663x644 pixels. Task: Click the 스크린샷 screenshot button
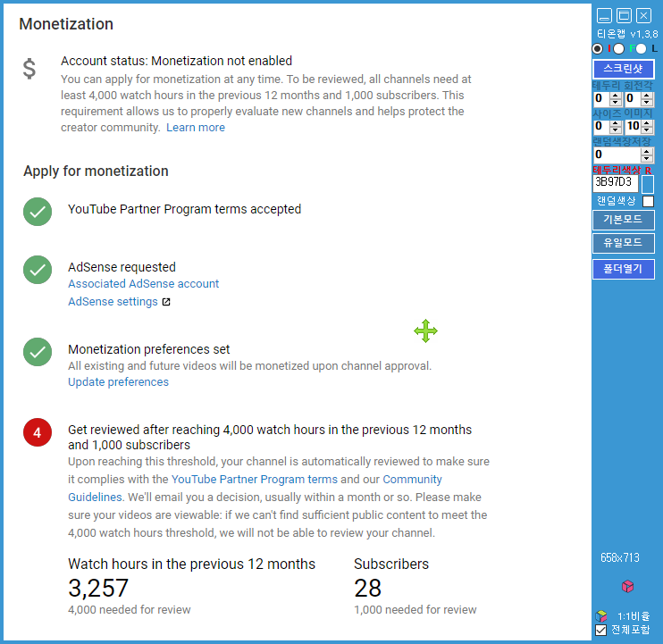pos(624,69)
